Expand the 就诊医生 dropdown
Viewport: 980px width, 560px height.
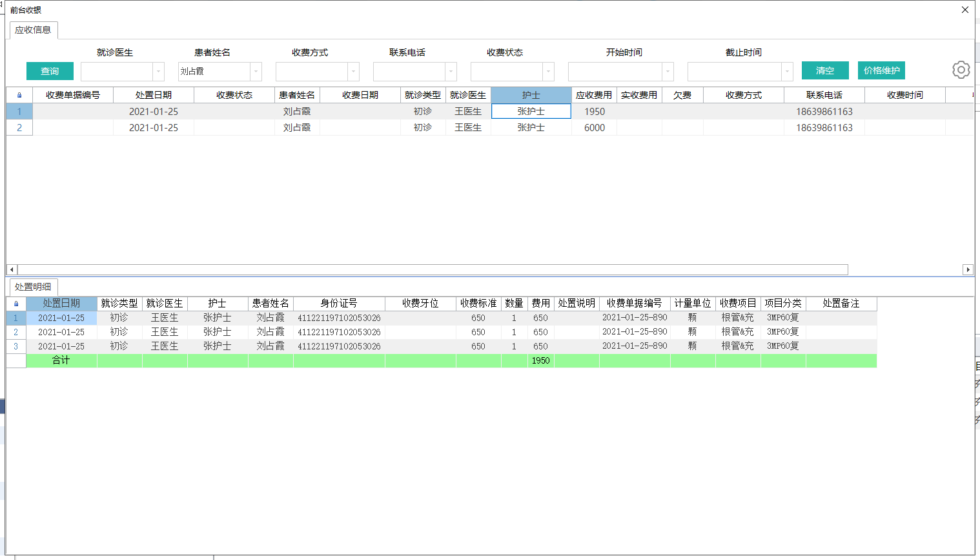pos(158,71)
